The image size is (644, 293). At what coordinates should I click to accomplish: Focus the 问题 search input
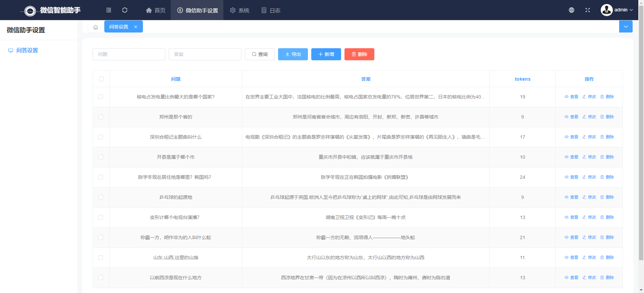tap(129, 54)
